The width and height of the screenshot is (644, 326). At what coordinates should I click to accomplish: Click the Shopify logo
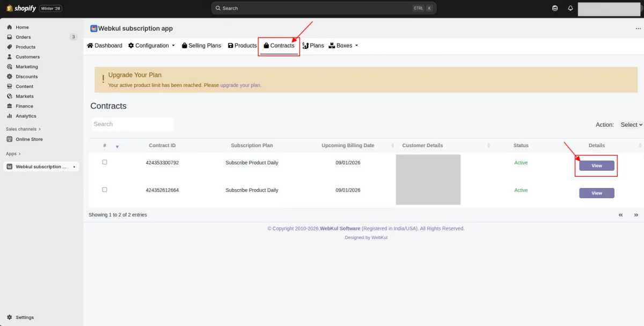click(21, 8)
